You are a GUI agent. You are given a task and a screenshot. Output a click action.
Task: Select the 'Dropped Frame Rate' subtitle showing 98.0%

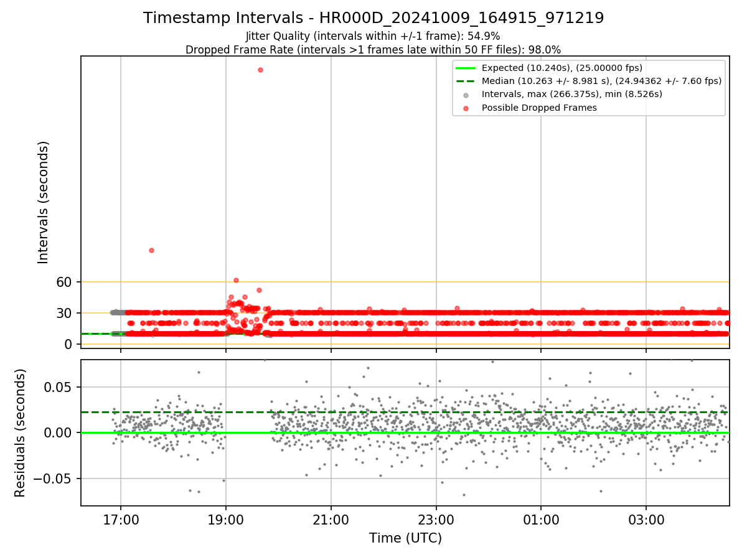[x=373, y=50]
